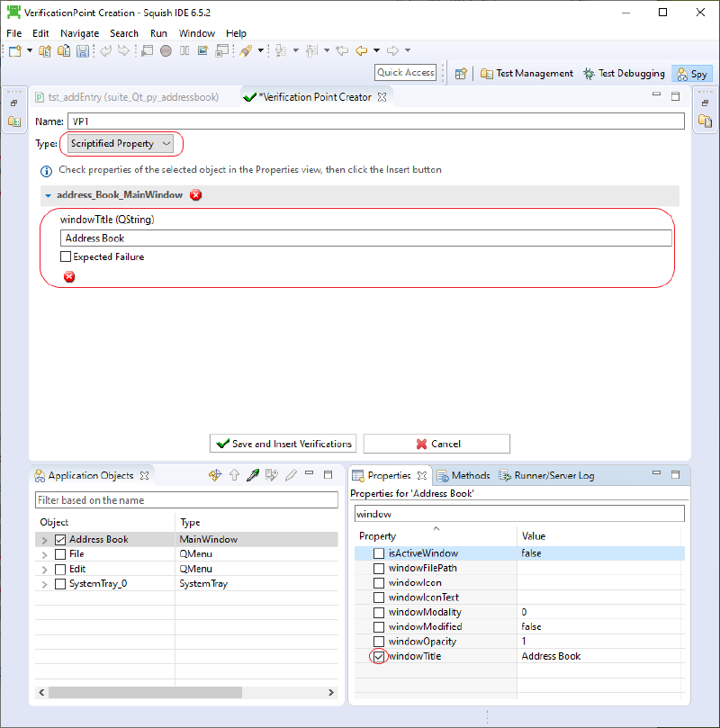Screen dimensions: 720x728
Task: Click the pencil icon in Application Objects toolbar
Action: [x=291, y=475]
